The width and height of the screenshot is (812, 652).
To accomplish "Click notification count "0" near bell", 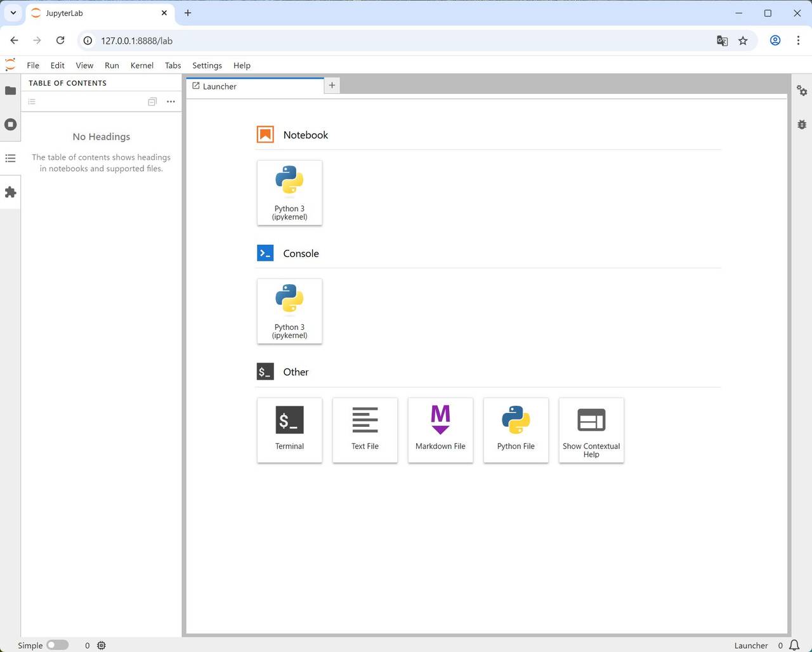I will point(780,645).
